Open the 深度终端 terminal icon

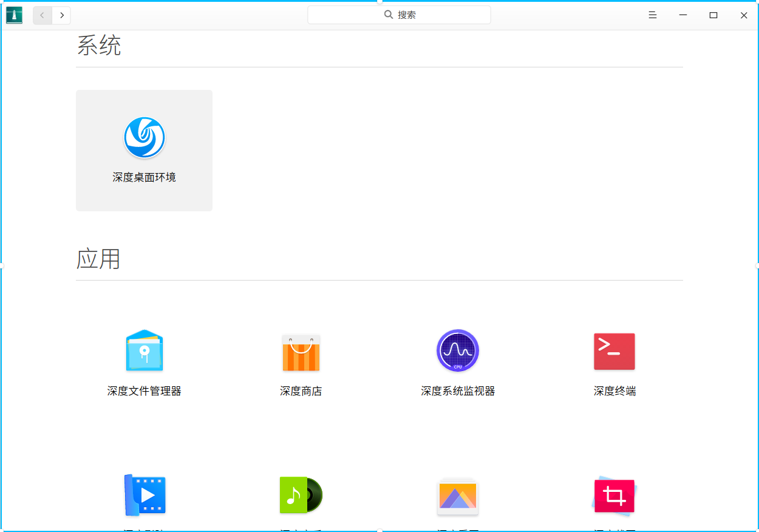[614, 352]
